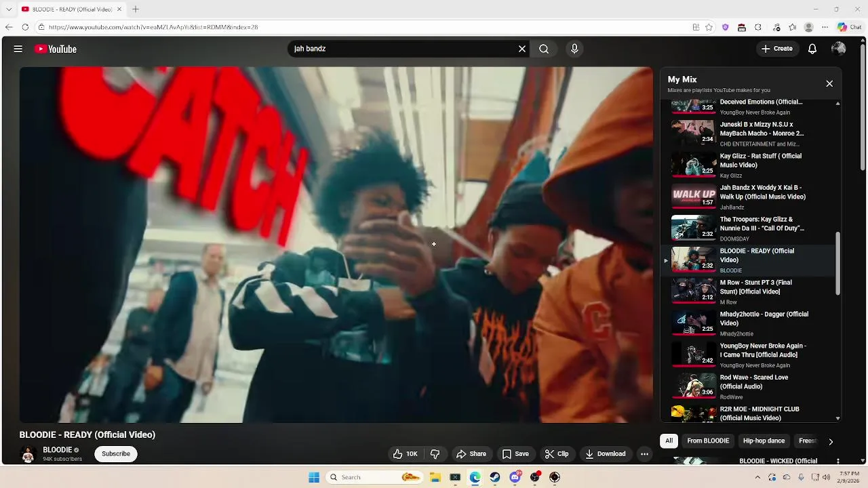
Task: Select currently playing BLOODIE - READY item
Action: click(749, 260)
